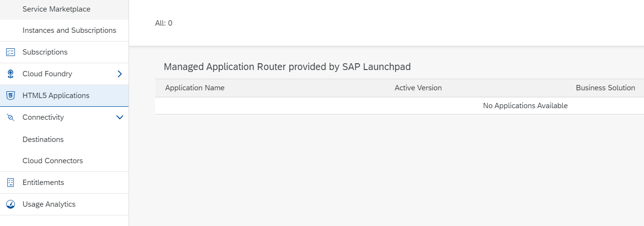
Task: Select the "All: 0" filter count
Action: pos(164,23)
